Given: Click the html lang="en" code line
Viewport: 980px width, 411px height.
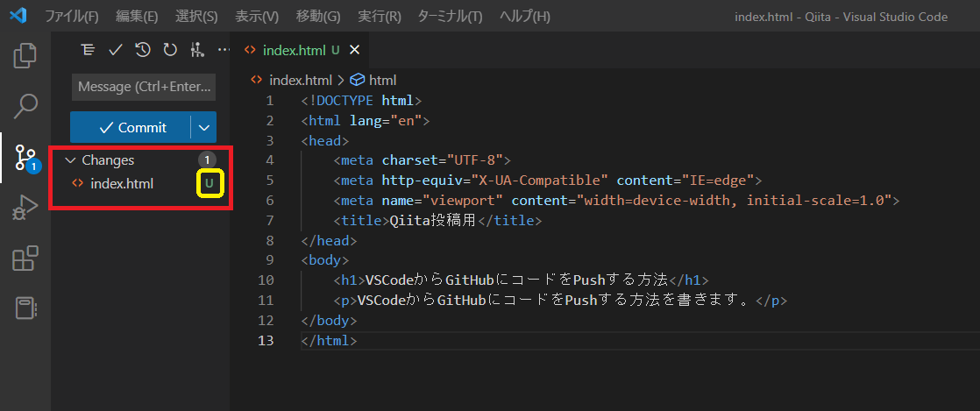Looking at the screenshot, I should click(366, 121).
